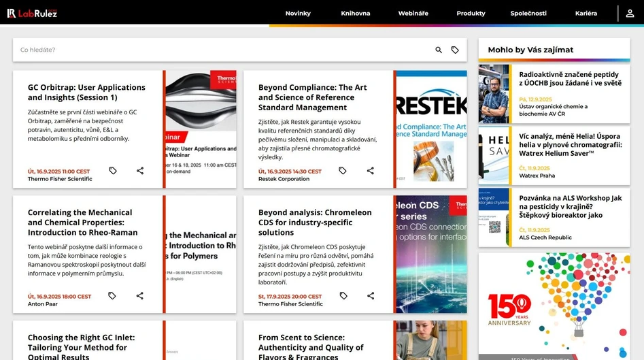The width and height of the screenshot is (644, 360).
Task: Click 'Thermo Fisher Scientific' under Chromeleon card
Action: point(290,304)
